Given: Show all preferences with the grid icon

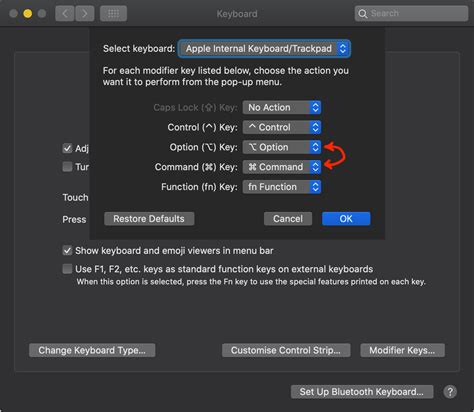Looking at the screenshot, I should point(113,14).
